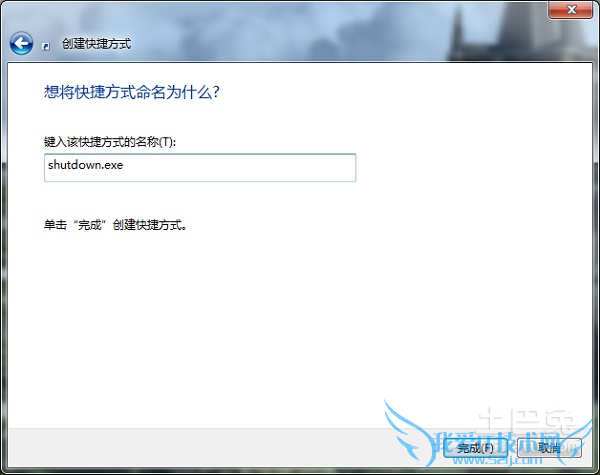The image size is (600, 475).
Task: Click the 完成(F) button
Action: tap(475, 447)
